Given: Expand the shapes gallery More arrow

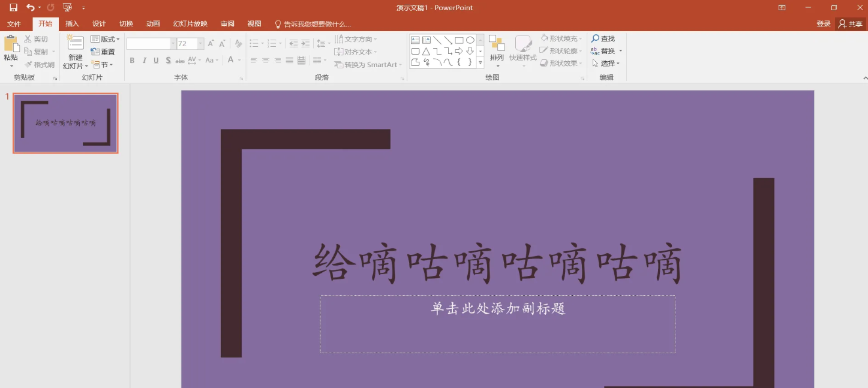Looking at the screenshot, I should [x=480, y=62].
